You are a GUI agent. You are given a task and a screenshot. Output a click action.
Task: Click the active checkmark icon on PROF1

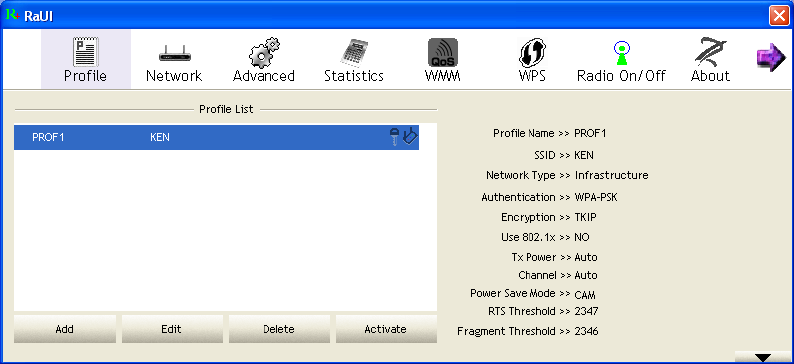pos(410,137)
